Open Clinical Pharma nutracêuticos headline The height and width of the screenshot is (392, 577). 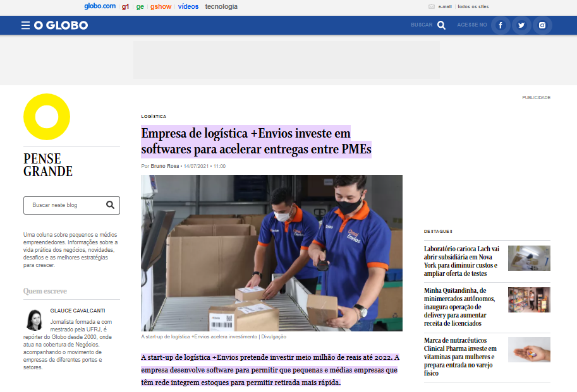click(460, 357)
